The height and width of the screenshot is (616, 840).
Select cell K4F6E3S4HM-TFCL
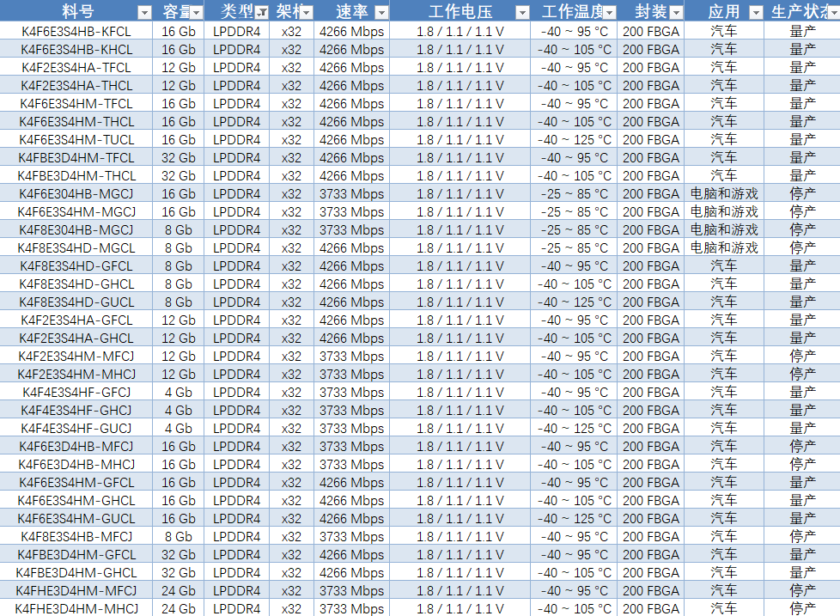tap(76, 104)
